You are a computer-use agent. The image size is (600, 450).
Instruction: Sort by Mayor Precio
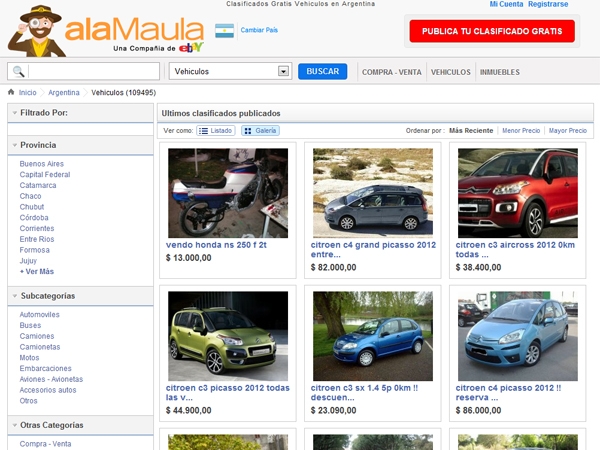[568, 130]
